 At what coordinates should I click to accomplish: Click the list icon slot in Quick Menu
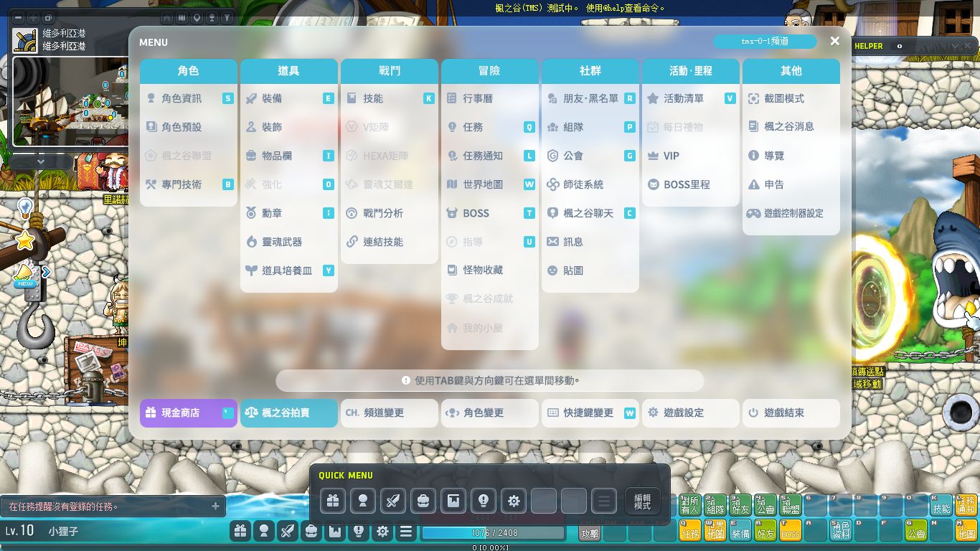point(604,501)
